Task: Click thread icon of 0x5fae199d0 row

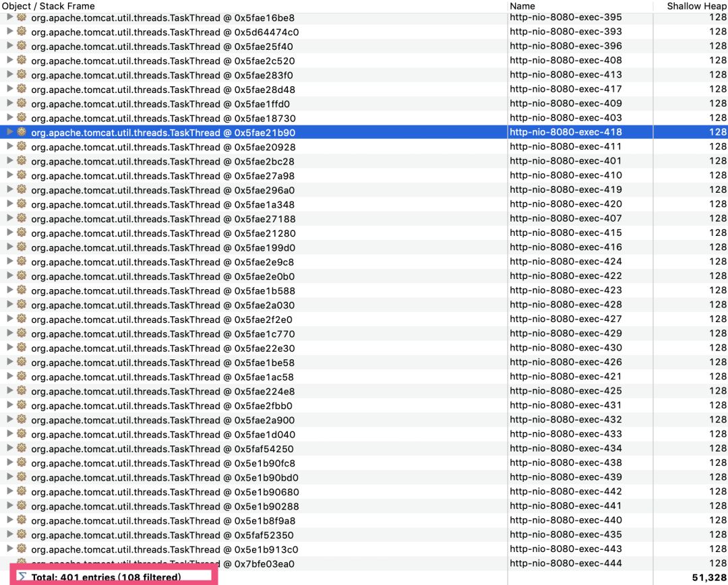Action: click(22, 247)
